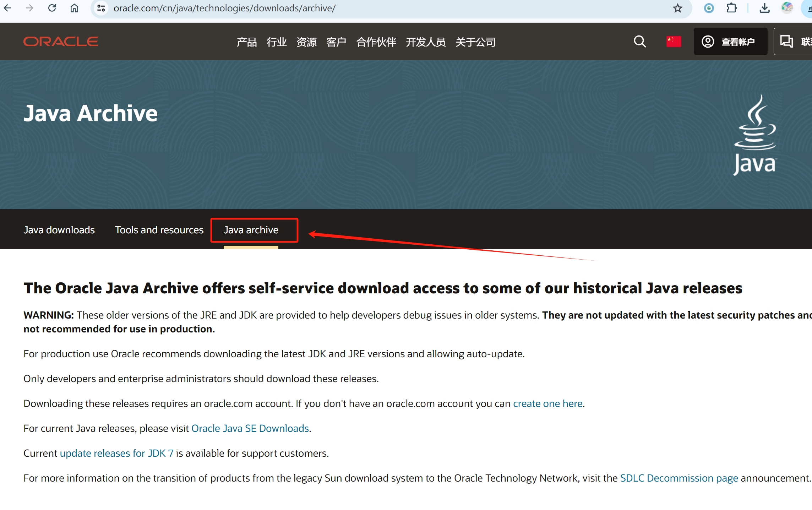Open the Oracle Java SE Downloads link

[250, 428]
